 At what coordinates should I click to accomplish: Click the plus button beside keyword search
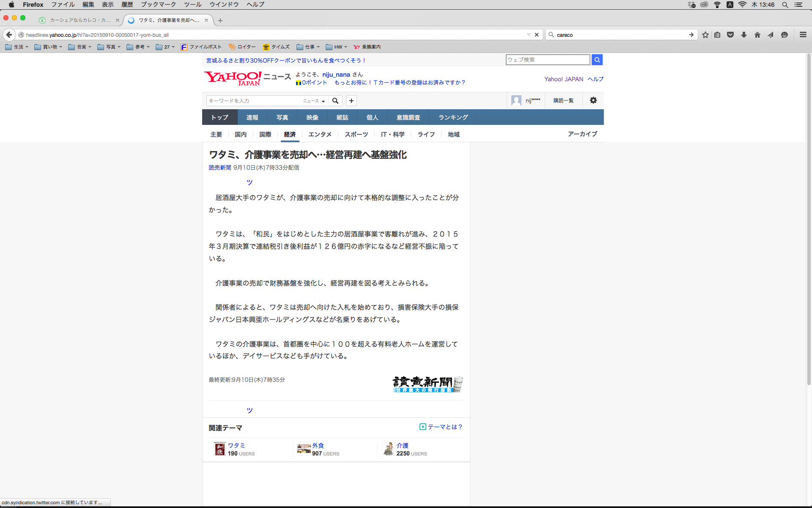tap(351, 101)
